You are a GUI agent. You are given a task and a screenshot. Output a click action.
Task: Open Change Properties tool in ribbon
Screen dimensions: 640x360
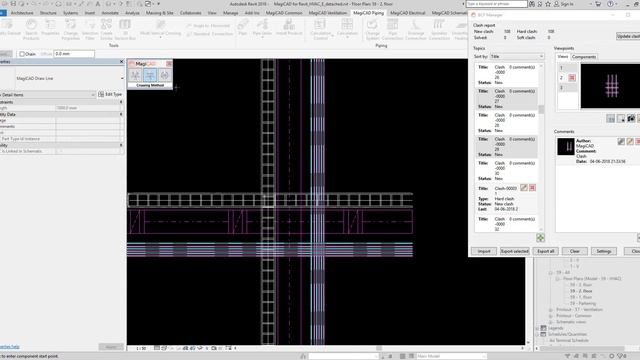(70, 29)
